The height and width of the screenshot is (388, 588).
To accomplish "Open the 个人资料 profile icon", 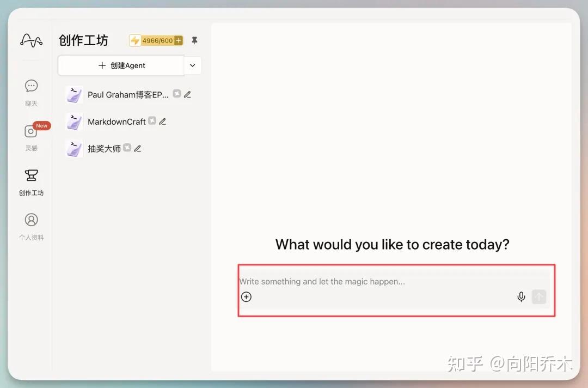I will click(x=31, y=220).
